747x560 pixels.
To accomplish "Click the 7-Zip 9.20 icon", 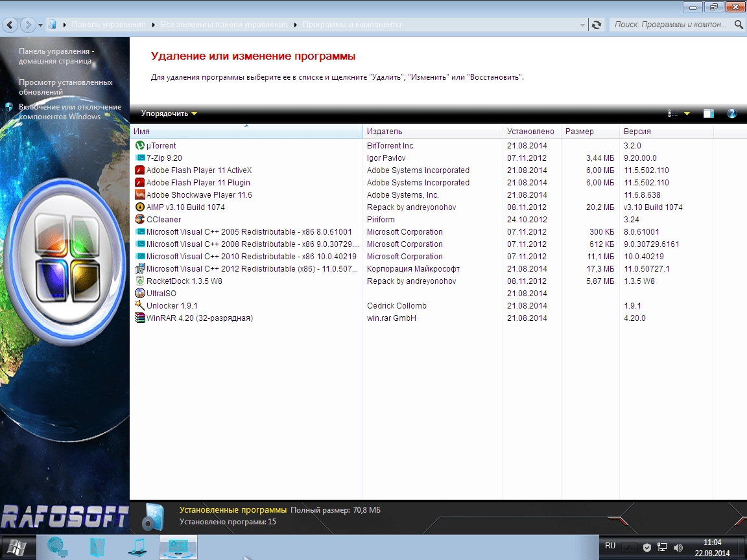I will click(x=139, y=157).
